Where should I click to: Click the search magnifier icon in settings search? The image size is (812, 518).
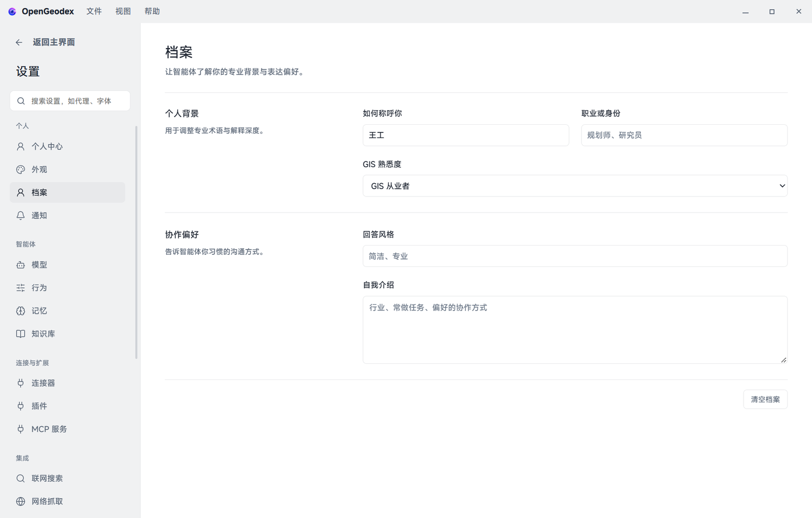click(21, 101)
